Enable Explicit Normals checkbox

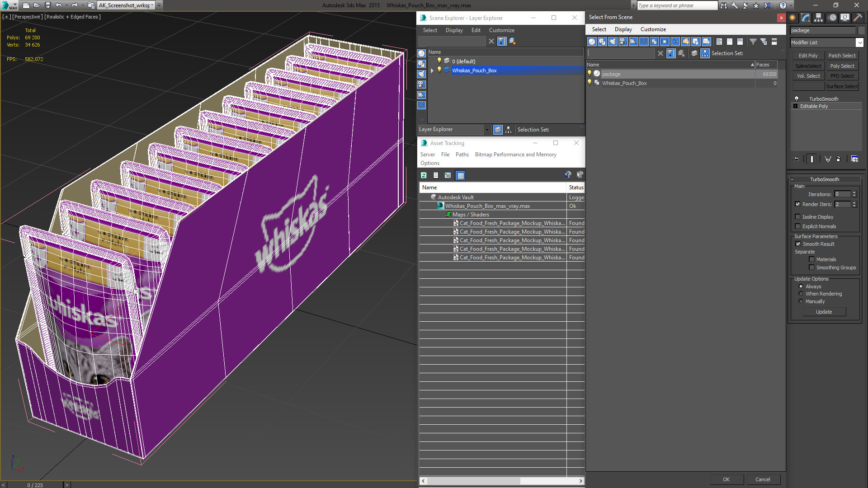tap(798, 226)
